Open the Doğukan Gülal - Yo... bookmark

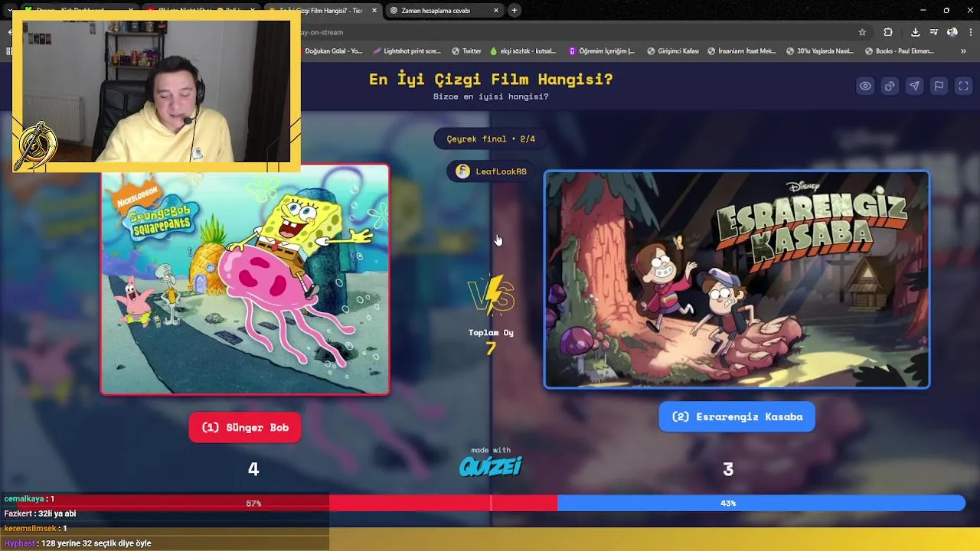[333, 51]
